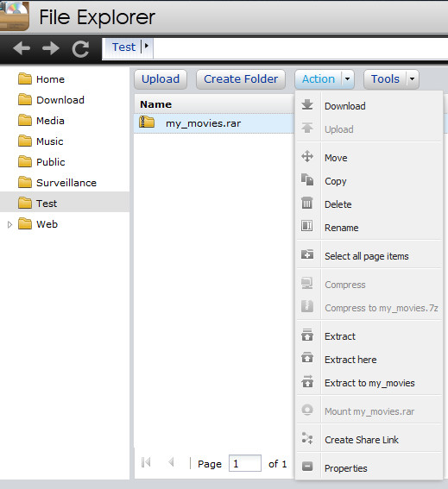
Task: Open the Action dropdown arrow
Action: tap(348, 79)
